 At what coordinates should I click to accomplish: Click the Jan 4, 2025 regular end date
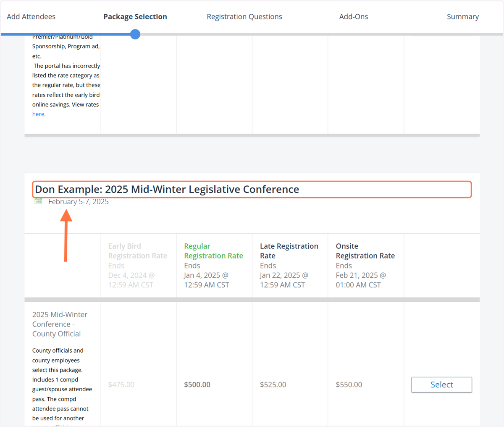(207, 280)
